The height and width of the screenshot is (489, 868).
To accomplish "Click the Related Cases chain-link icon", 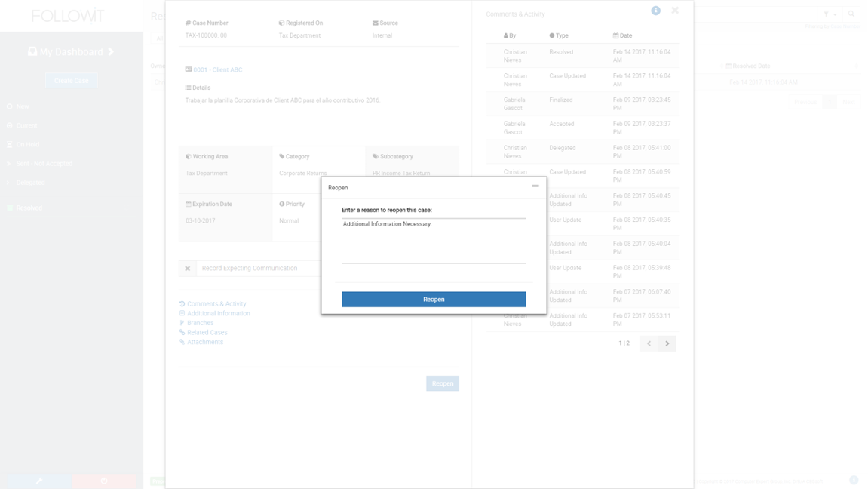I will 180,332.
